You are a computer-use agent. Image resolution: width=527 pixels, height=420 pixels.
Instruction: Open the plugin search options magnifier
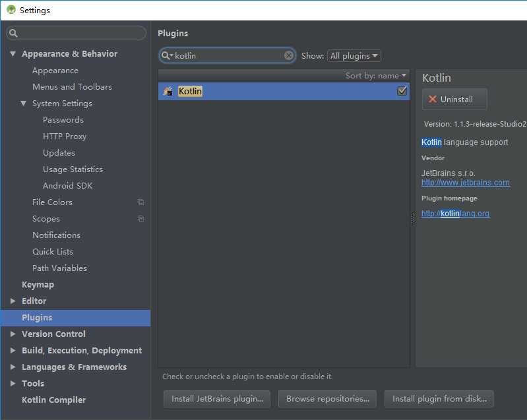click(x=167, y=55)
